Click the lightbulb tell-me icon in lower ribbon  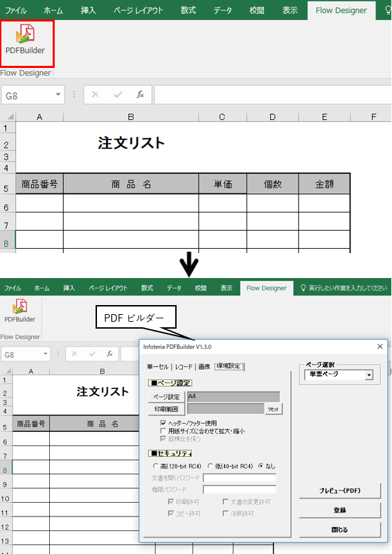coord(303,288)
